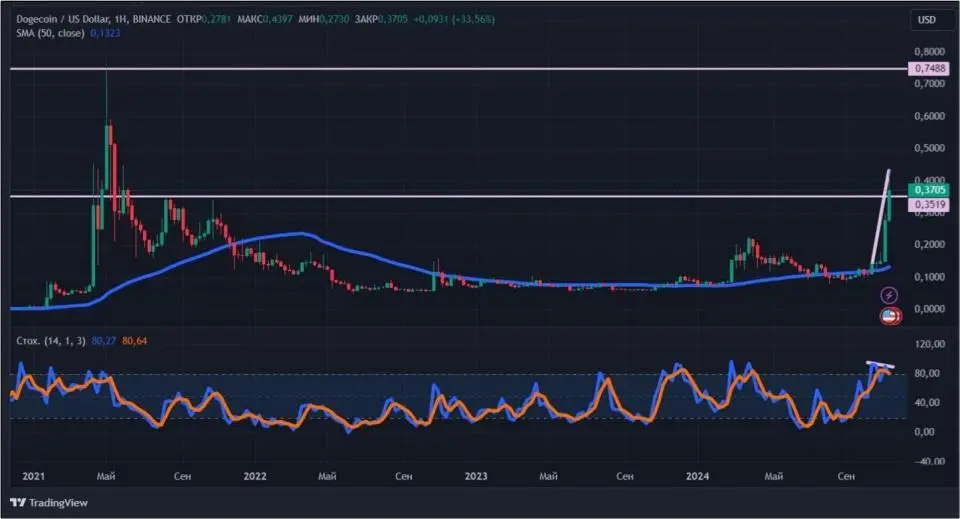
Task: Click the 2023 label on the time axis
Action: 474,477
